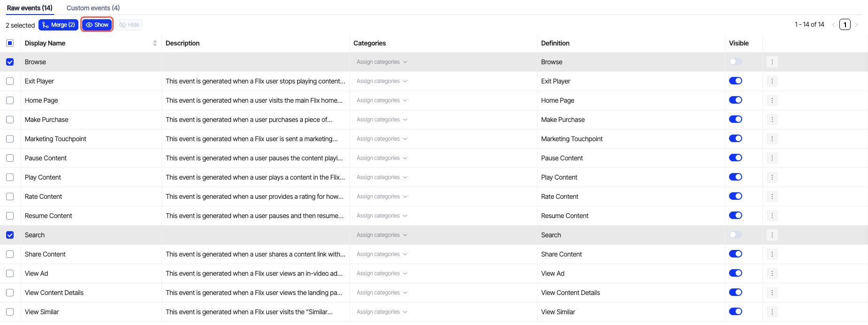
Task: Open the kebab menu for Home Page row
Action: point(772,100)
